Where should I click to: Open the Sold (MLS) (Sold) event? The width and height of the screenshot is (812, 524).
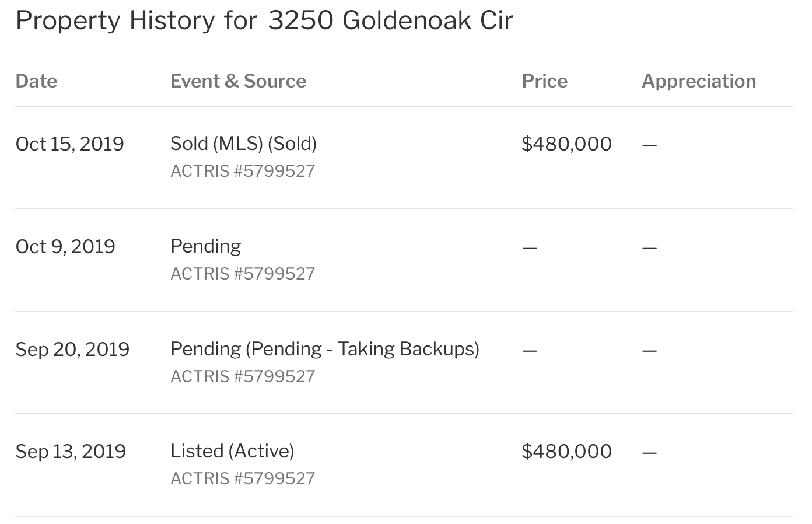tap(243, 144)
